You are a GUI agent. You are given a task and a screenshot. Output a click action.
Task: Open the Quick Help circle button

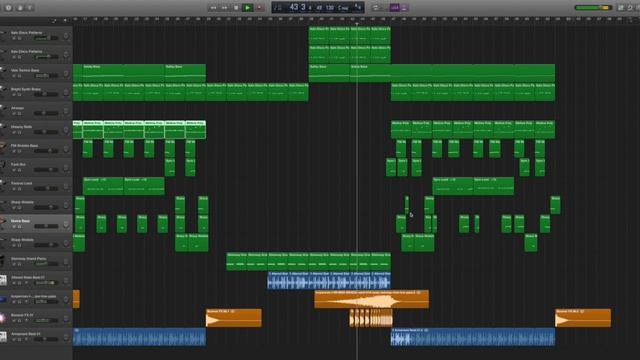(x=8, y=8)
